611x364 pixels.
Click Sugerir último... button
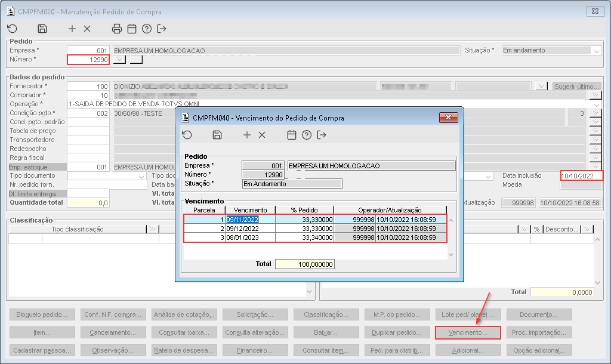577,86
